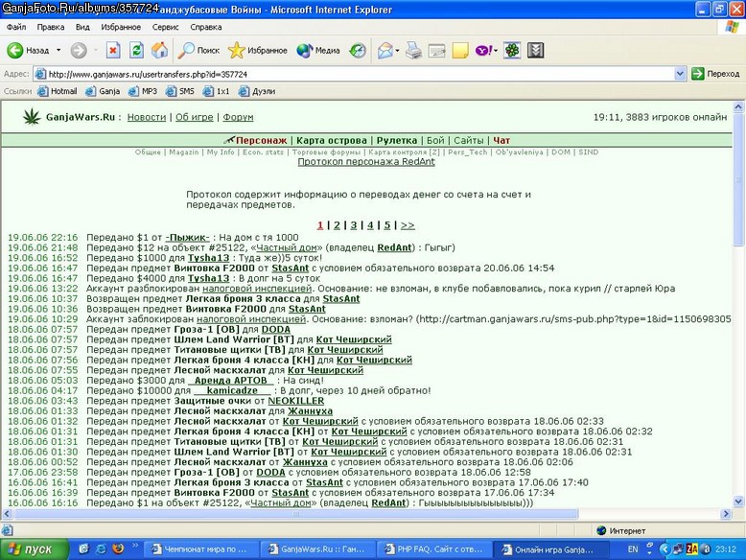746x560 pixels.
Task: Open the address bar dropdown list
Action: click(680, 74)
